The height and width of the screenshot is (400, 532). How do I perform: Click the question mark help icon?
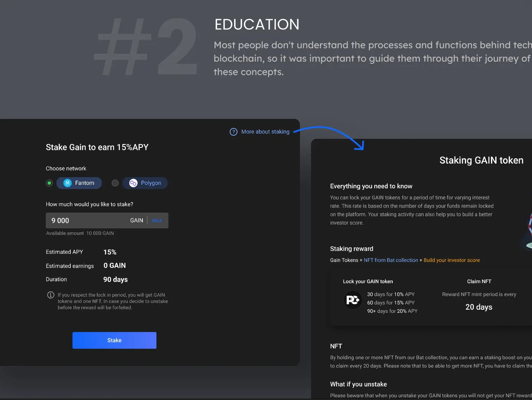pyautogui.click(x=233, y=132)
